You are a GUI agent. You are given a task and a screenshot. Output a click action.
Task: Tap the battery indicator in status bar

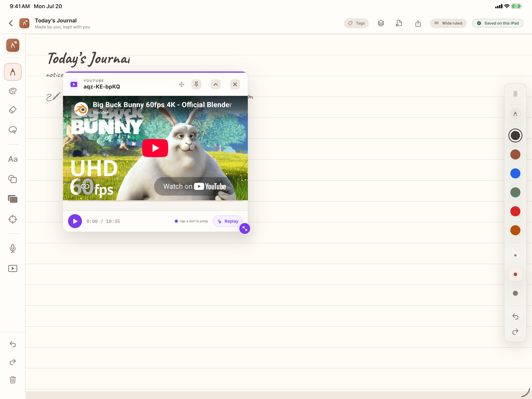(516, 6)
